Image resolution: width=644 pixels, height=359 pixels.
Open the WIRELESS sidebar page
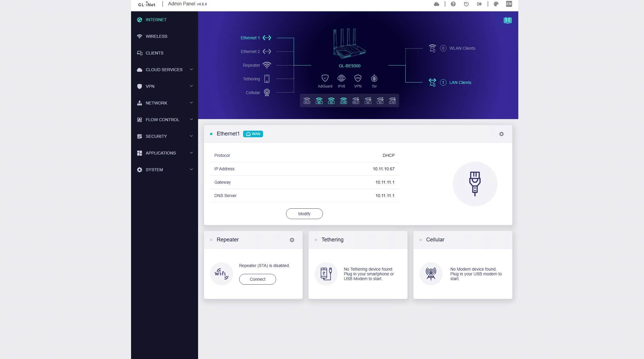pyautogui.click(x=156, y=36)
